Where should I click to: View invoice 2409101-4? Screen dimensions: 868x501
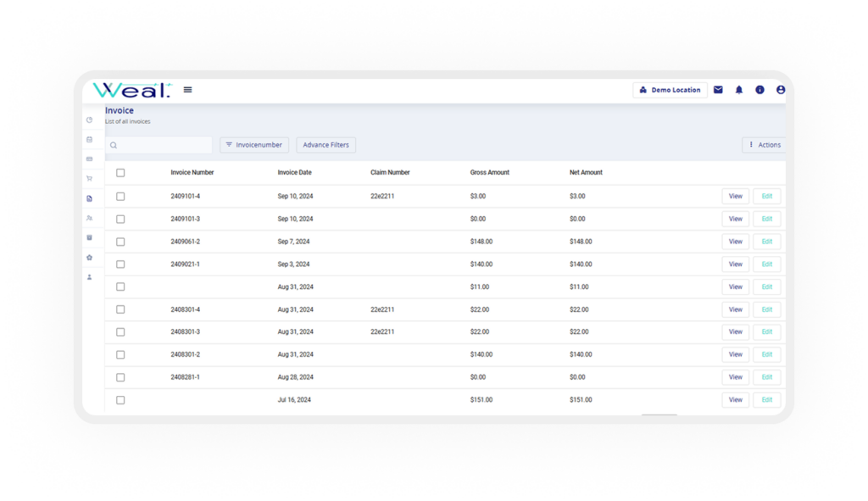[x=735, y=197]
